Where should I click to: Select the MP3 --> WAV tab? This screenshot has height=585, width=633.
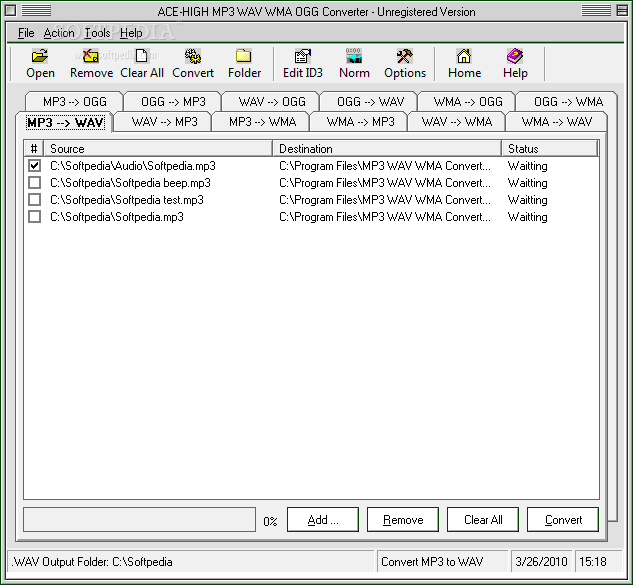tap(65, 122)
